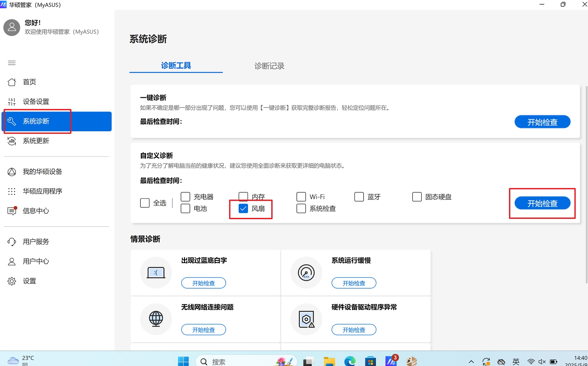Click the MyASUS taskbar icon with badge
This screenshot has height=366, width=588.
coord(391,361)
